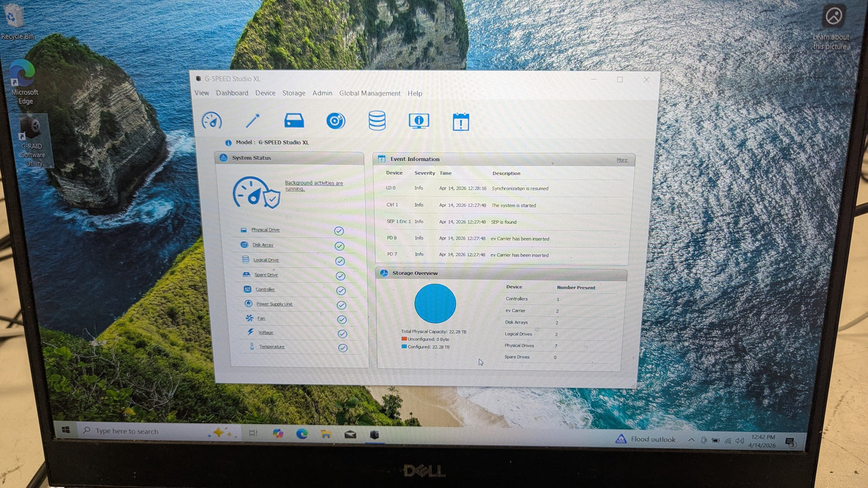Open the Power Supply Unit link
Screen dimensions: 868x488
click(275, 304)
